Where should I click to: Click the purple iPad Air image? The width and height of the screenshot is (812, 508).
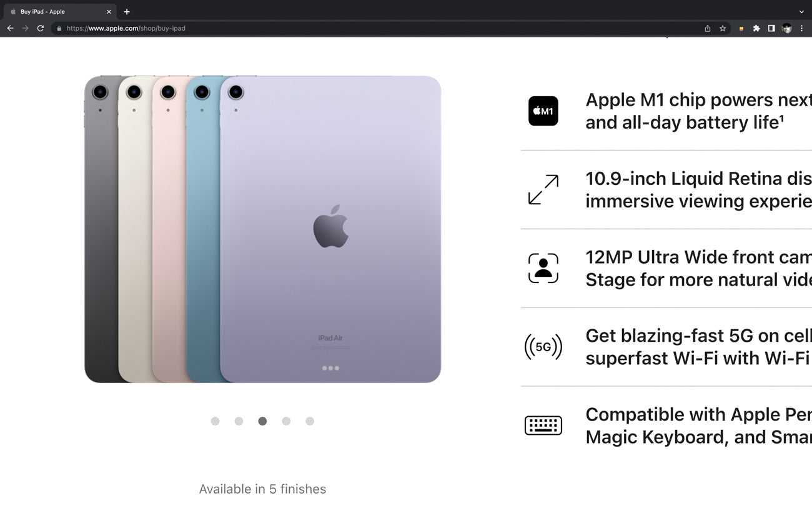coord(330,229)
